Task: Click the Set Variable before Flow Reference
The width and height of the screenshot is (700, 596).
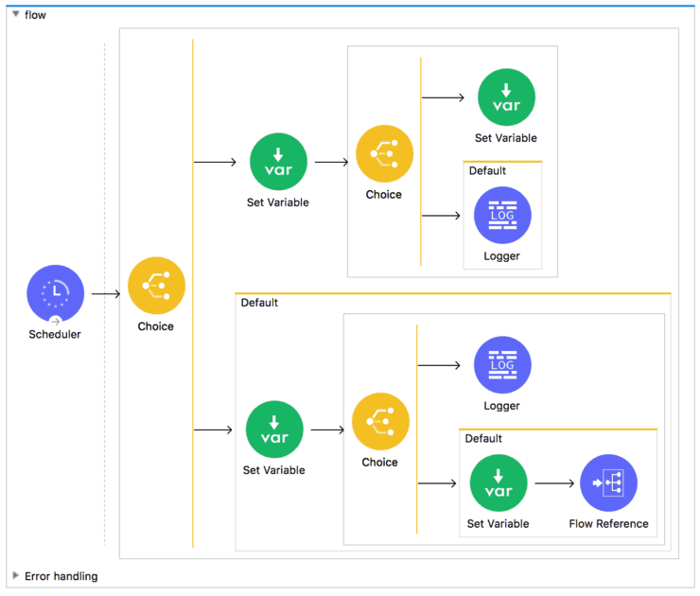Action: point(499,483)
